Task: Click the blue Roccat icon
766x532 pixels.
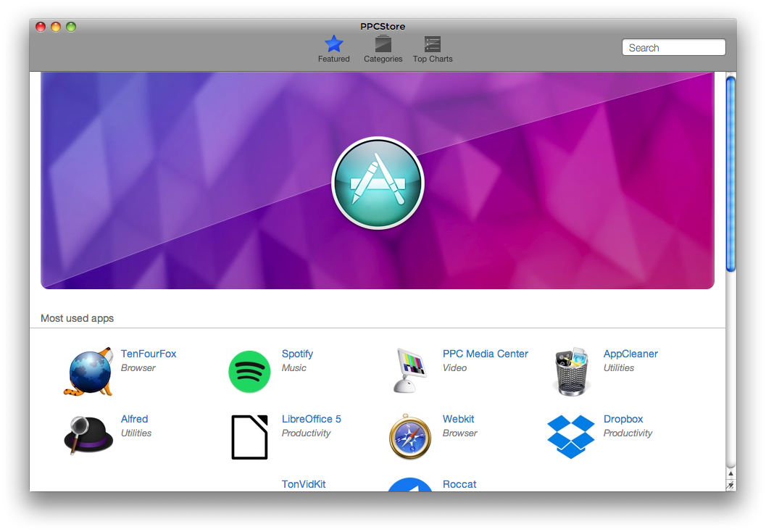Action: pyautogui.click(x=410, y=485)
